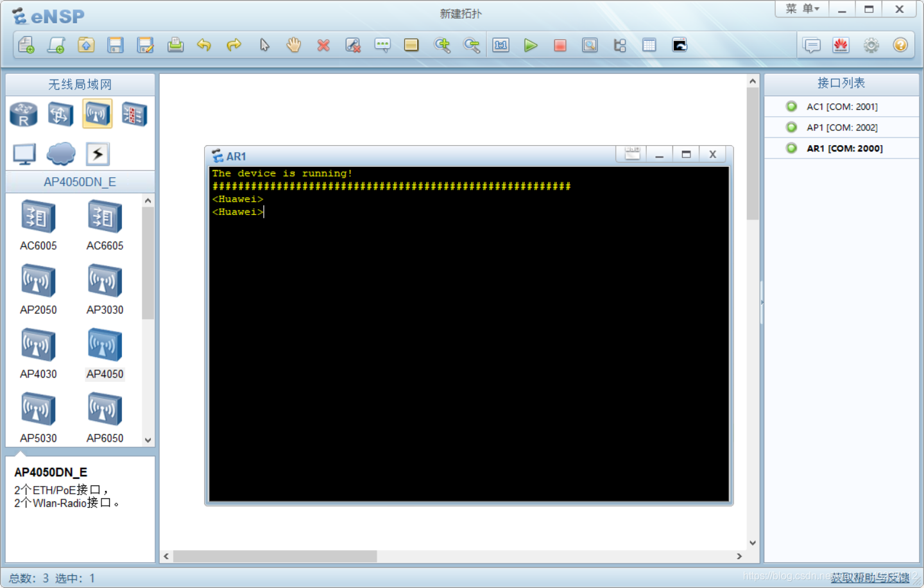Select the cloud device category
The image size is (924, 588).
click(x=61, y=154)
